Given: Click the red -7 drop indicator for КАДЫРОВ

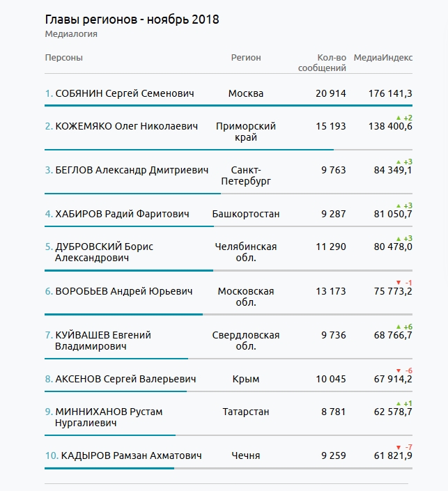Looking at the screenshot, I should tap(404, 447).
